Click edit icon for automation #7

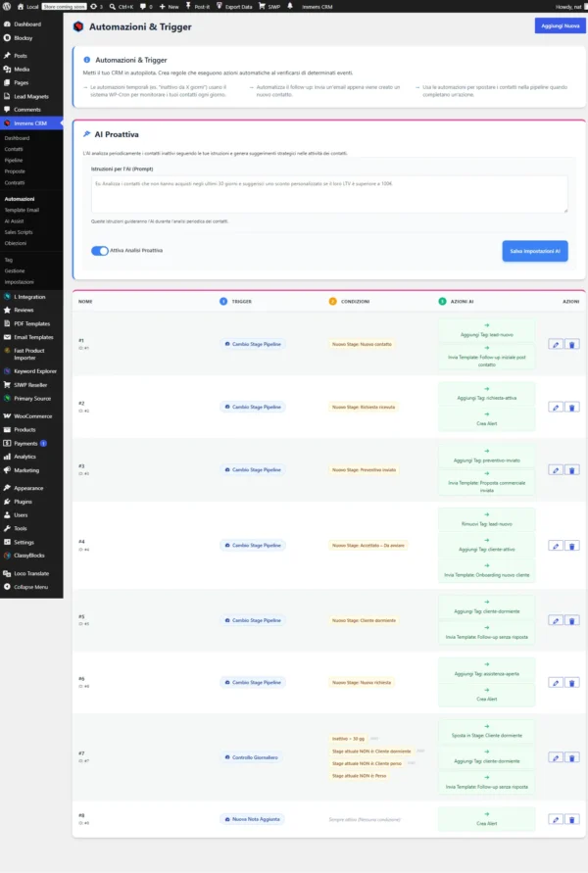(556, 757)
